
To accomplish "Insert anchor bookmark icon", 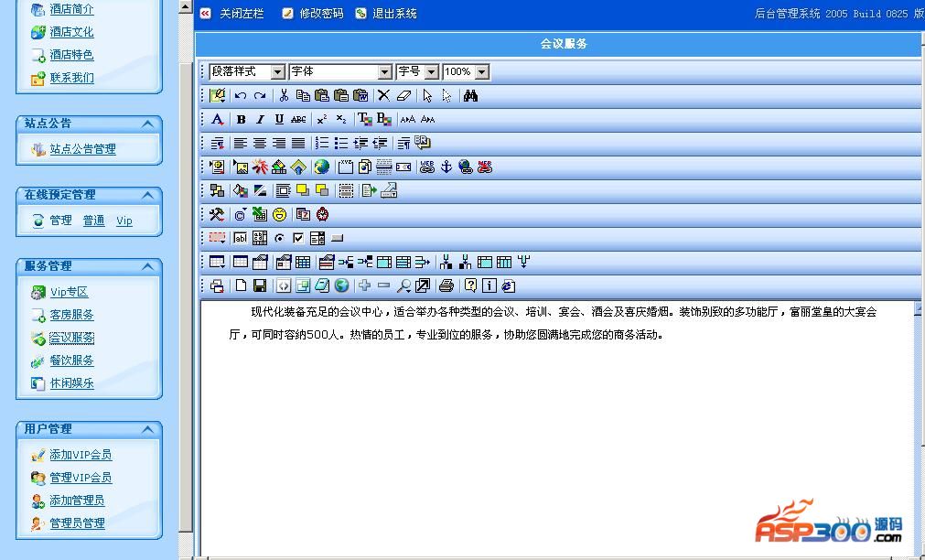I will (446, 167).
